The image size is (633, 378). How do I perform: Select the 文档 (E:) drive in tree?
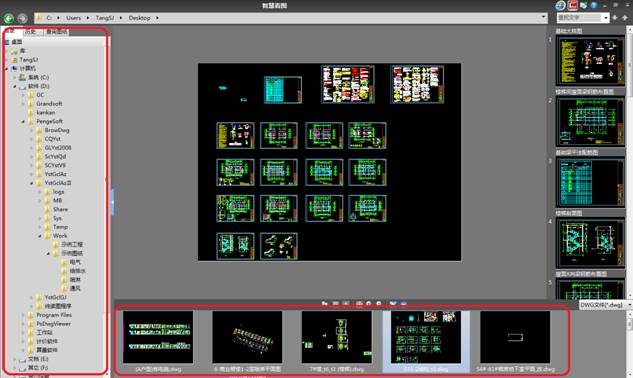[38, 359]
